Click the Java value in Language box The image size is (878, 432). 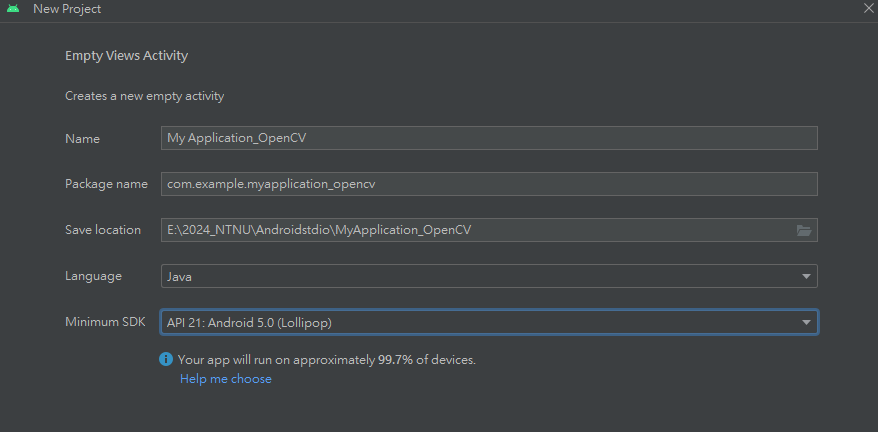tap(180, 276)
